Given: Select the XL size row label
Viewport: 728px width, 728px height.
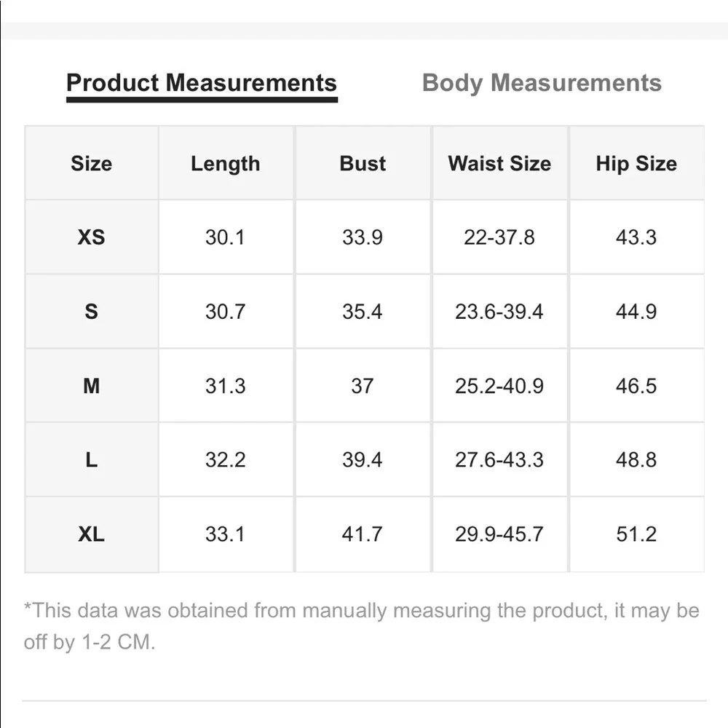Looking at the screenshot, I should coord(91,534).
